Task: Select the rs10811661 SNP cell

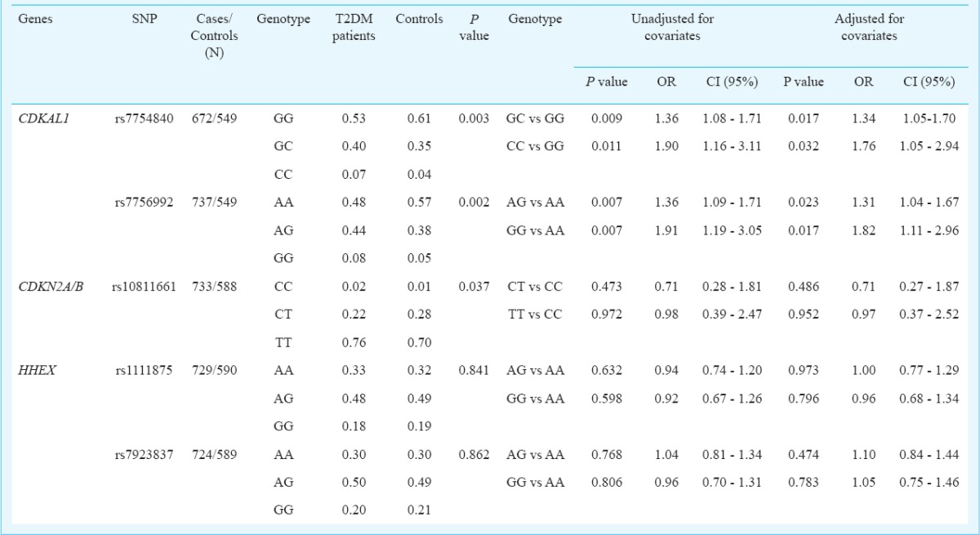Action: point(143,287)
